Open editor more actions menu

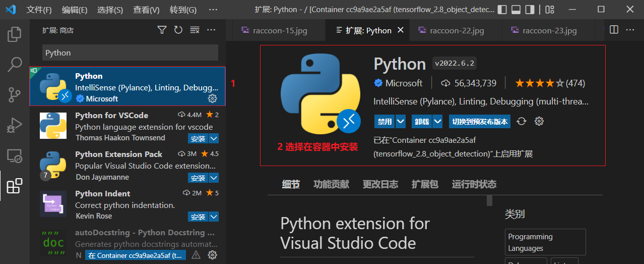(x=630, y=30)
